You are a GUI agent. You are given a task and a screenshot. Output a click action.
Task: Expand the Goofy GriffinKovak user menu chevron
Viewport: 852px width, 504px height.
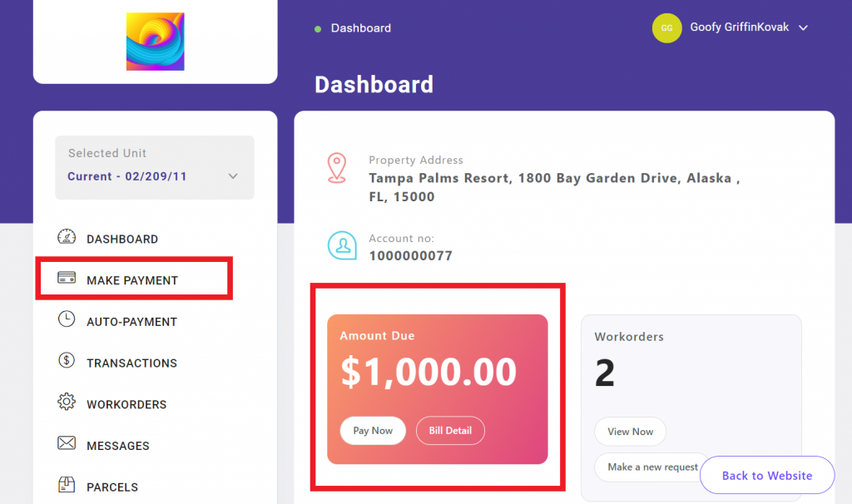click(x=804, y=28)
